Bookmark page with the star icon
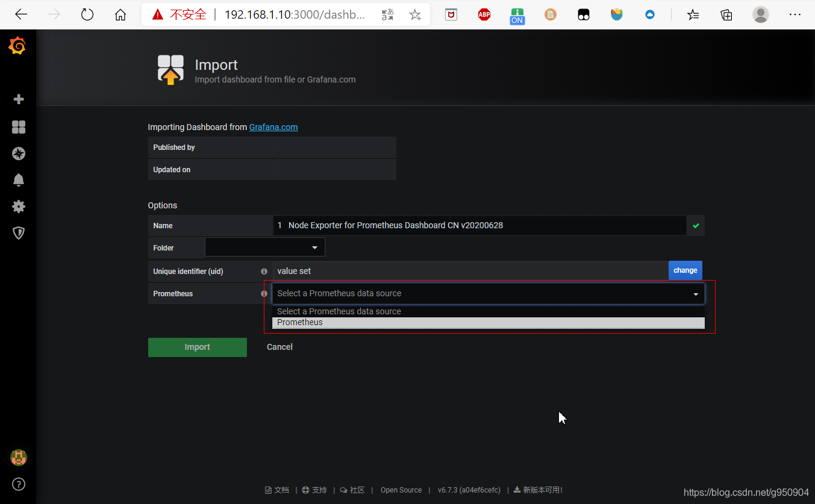 pos(415,14)
